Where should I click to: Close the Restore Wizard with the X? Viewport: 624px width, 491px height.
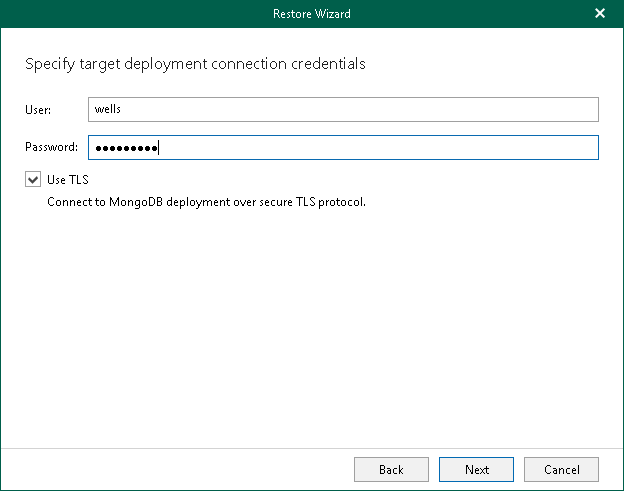(x=600, y=14)
